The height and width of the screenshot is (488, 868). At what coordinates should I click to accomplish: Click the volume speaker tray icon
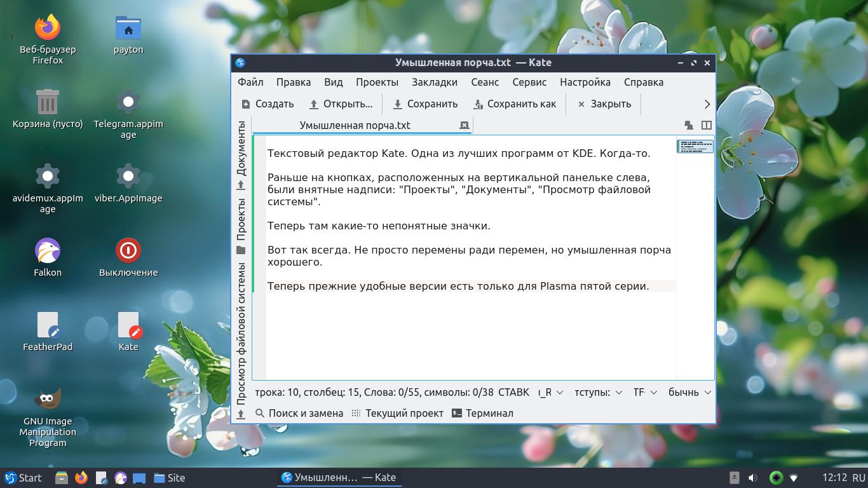pyautogui.click(x=753, y=478)
